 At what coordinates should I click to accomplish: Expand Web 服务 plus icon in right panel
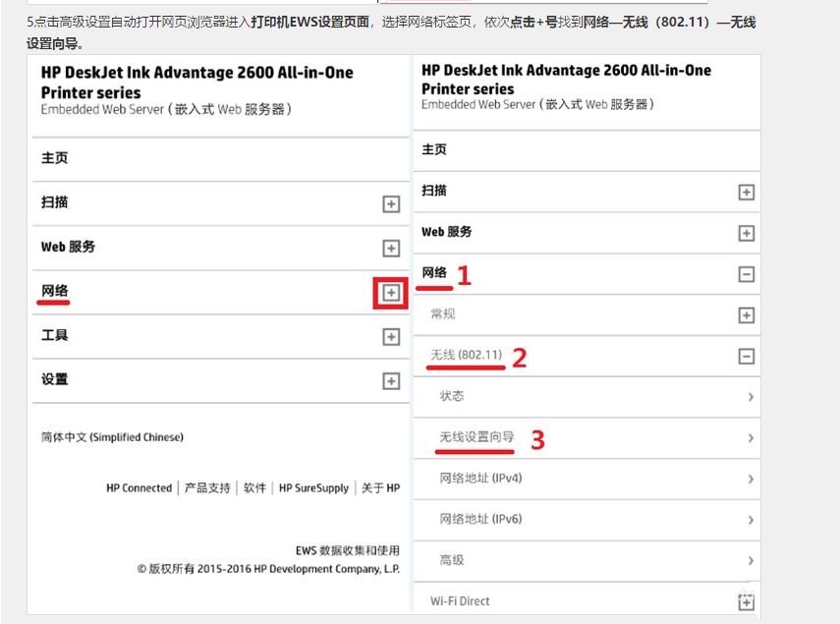pos(747,234)
